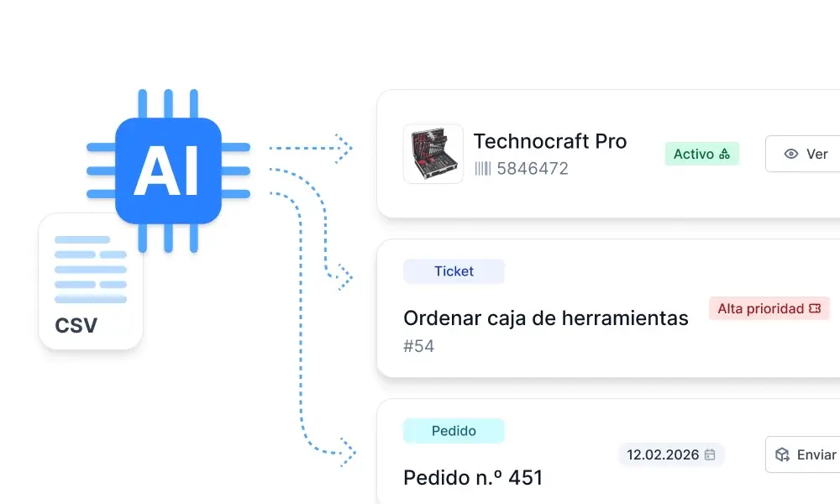Click the eye icon in Ver button
The height and width of the screenshot is (504, 840).
click(x=790, y=154)
